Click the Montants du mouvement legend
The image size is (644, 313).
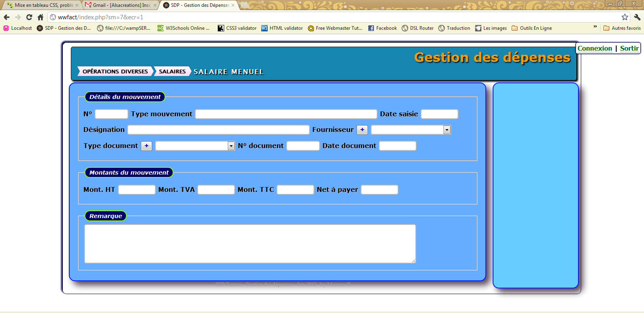point(129,173)
